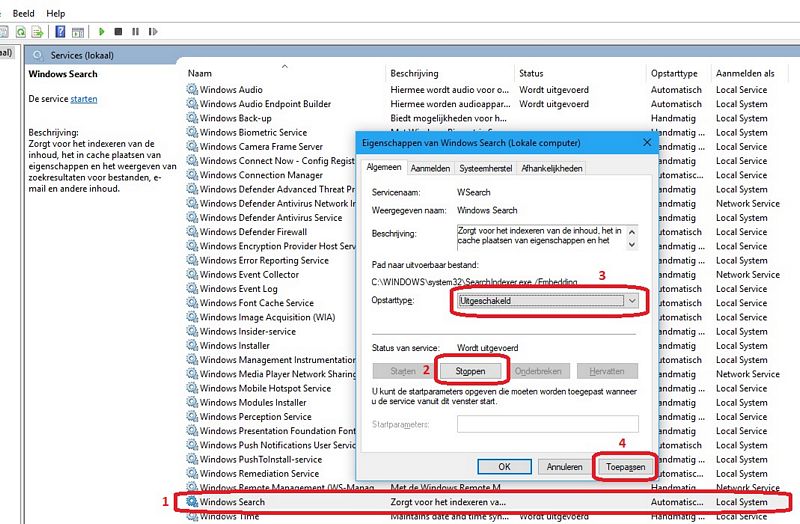
Task: Sort services by the Aanmelden als column
Action: 745,73
